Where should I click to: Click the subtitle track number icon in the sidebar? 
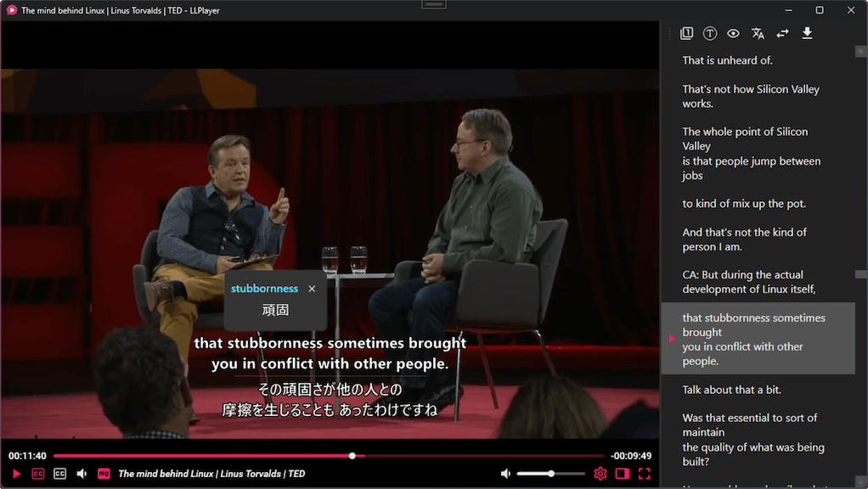click(687, 33)
